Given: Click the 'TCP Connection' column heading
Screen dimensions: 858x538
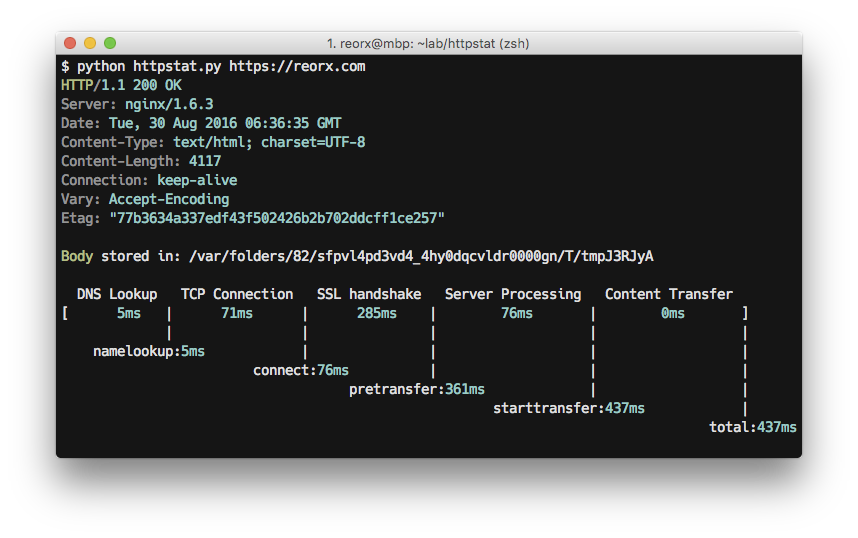Looking at the screenshot, I should (237, 294).
